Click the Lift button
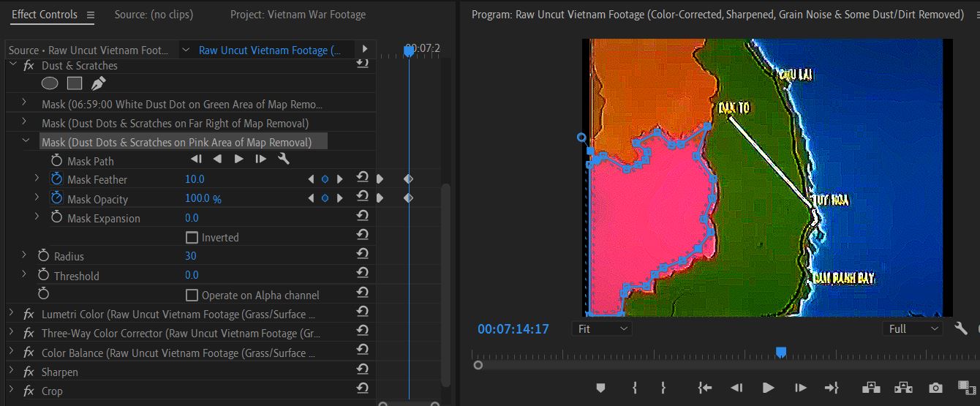980x406 pixels. (870, 388)
